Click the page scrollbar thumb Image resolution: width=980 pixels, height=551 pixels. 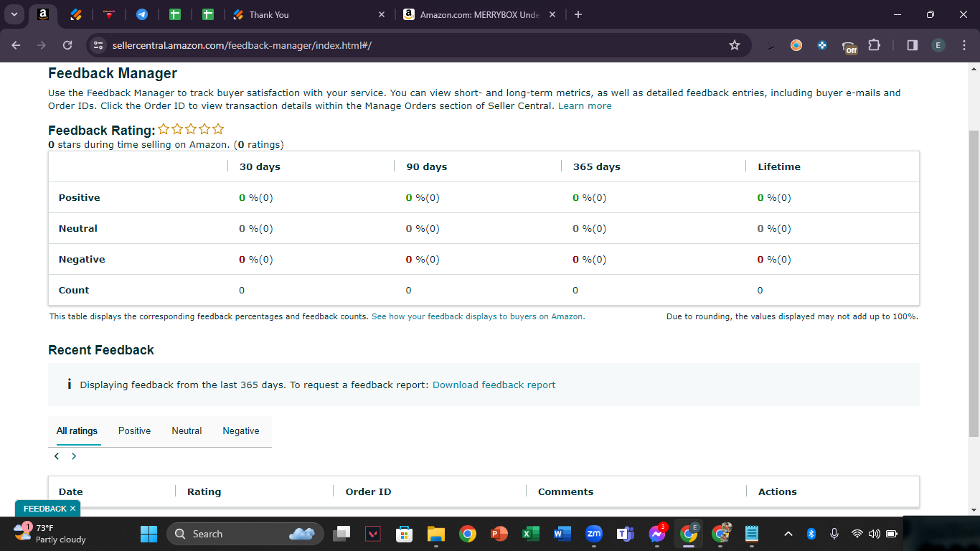(974, 283)
